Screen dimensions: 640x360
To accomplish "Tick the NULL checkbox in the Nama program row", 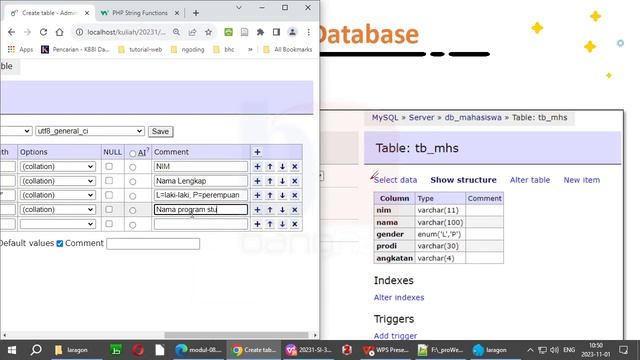I will (109, 209).
